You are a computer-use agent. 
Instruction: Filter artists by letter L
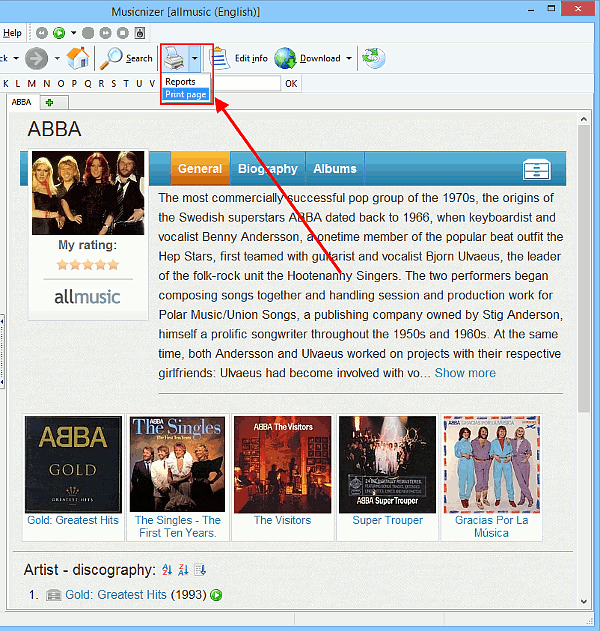point(18,84)
